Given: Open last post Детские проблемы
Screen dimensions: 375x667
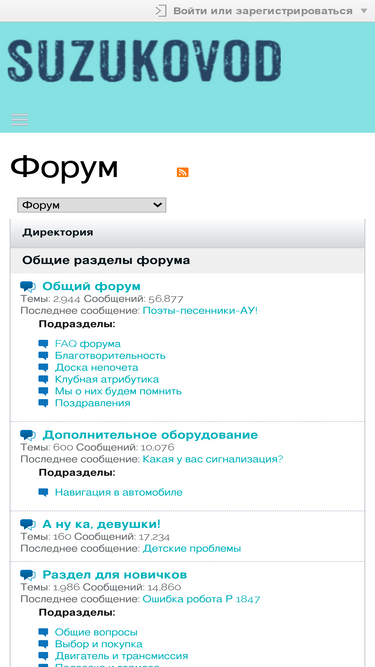Looking at the screenshot, I should 192,549.
